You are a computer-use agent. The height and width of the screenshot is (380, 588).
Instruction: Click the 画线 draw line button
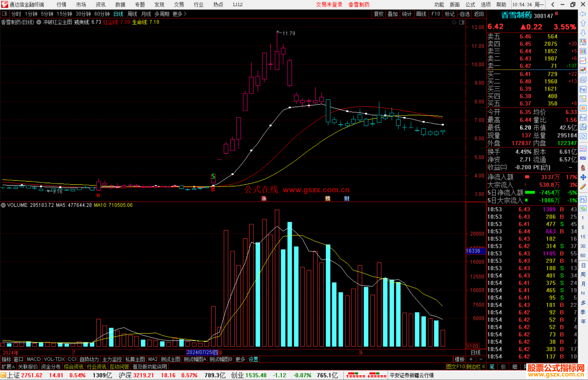click(x=421, y=14)
